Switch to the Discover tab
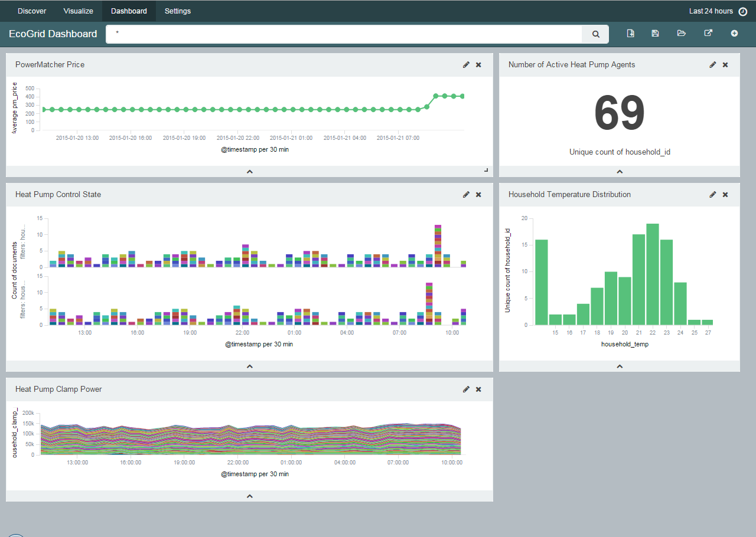The image size is (756, 537). [32, 11]
